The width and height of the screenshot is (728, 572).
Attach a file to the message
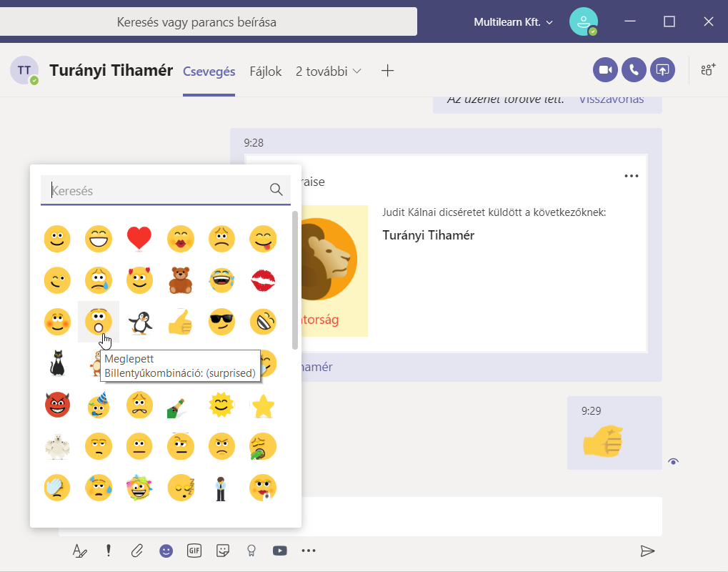[136, 551]
